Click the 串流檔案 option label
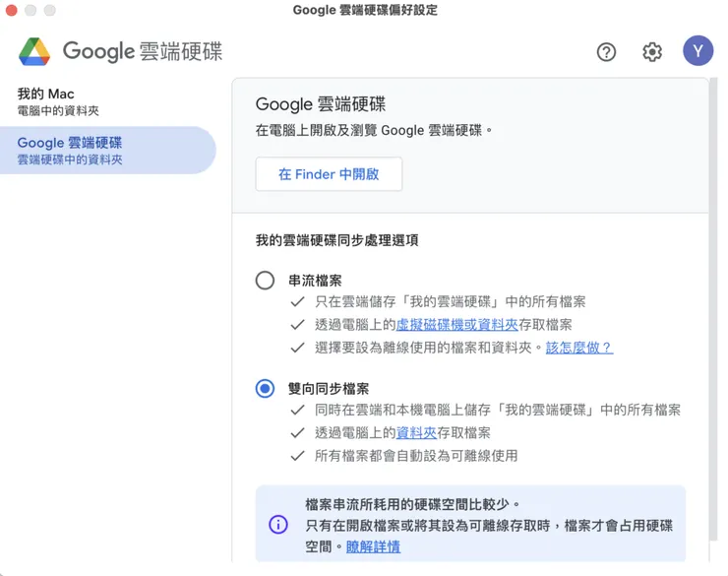 [315, 281]
